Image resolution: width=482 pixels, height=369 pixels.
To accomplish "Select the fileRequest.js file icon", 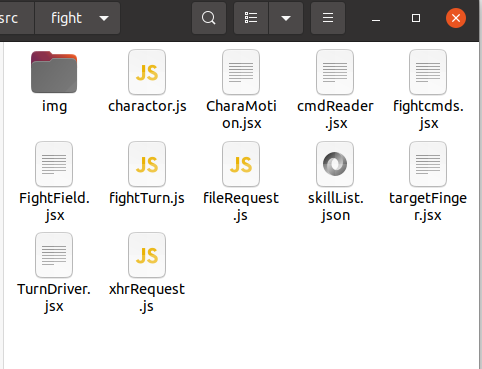I will [x=241, y=164].
